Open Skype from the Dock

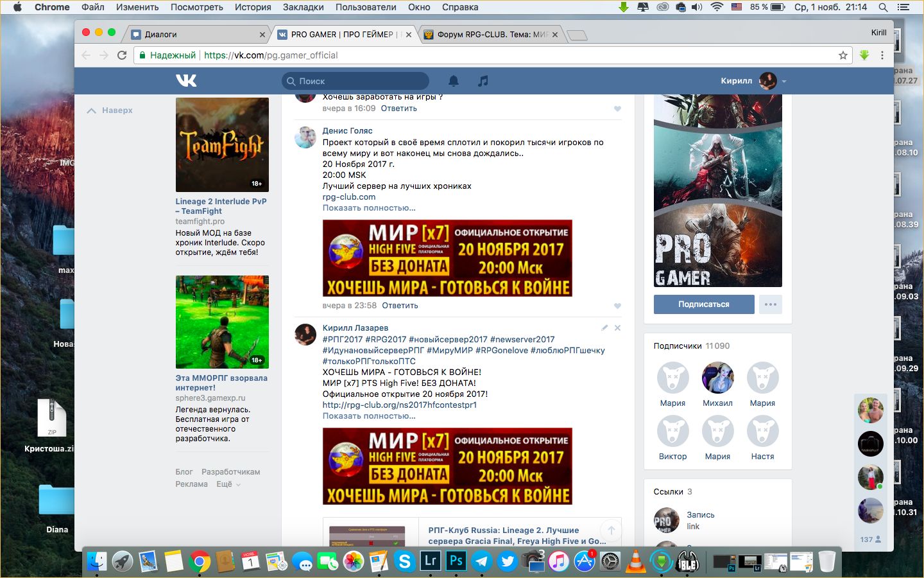tap(405, 561)
